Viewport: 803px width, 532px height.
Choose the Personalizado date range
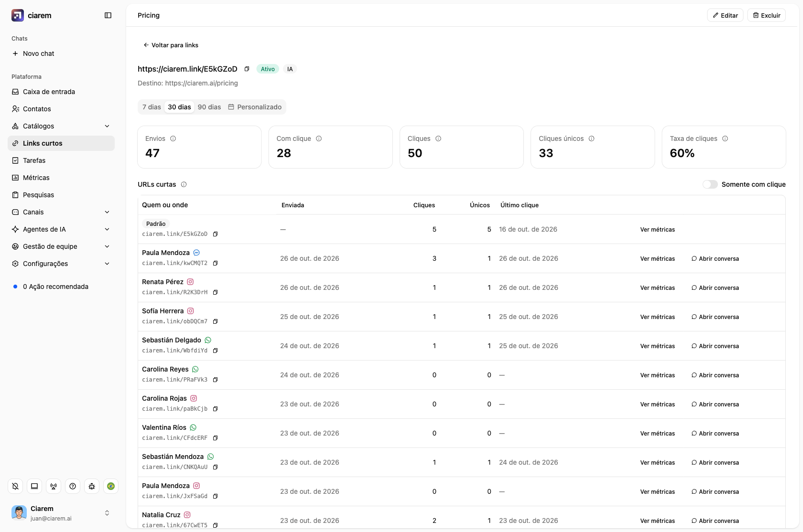pyautogui.click(x=255, y=107)
